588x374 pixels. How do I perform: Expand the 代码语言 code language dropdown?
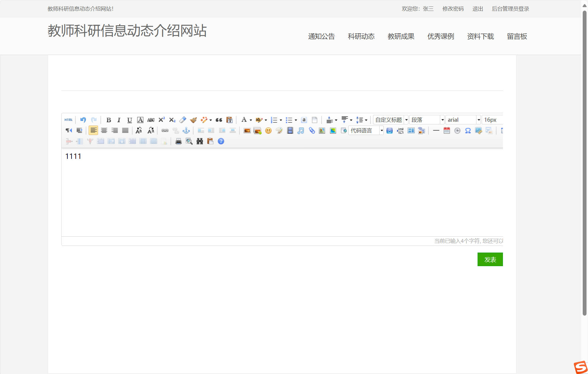coord(382,131)
